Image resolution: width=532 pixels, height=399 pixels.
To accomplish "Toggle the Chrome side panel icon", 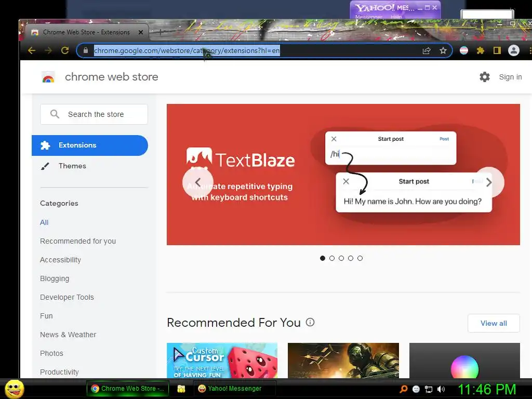I will (497, 50).
